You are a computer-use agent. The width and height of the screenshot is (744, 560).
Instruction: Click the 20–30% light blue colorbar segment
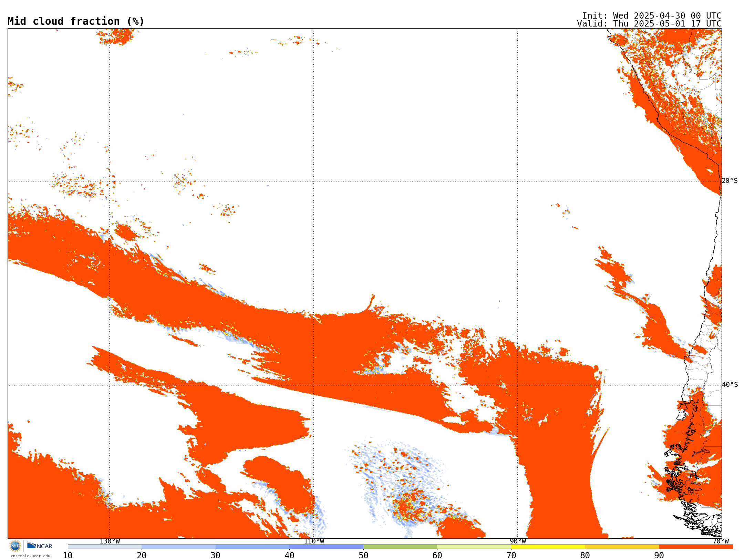pyautogui.click(x=178, y=547)
